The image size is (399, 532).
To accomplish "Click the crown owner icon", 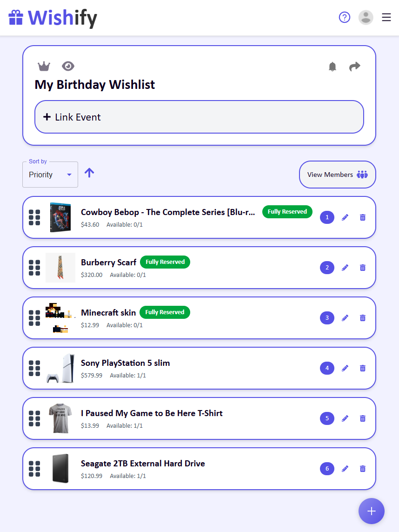I will (44, 67).
